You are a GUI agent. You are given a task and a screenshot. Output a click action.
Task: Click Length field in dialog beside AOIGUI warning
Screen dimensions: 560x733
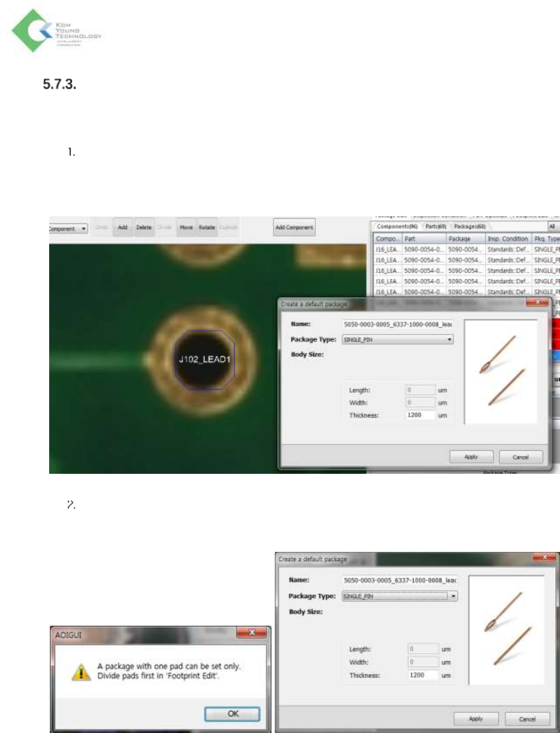423,649
